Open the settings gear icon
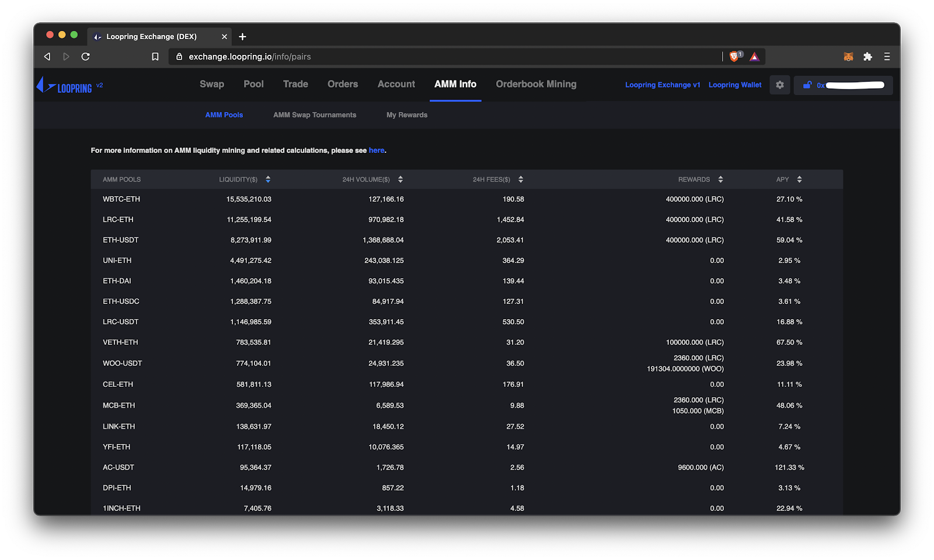 coord(780,85)
